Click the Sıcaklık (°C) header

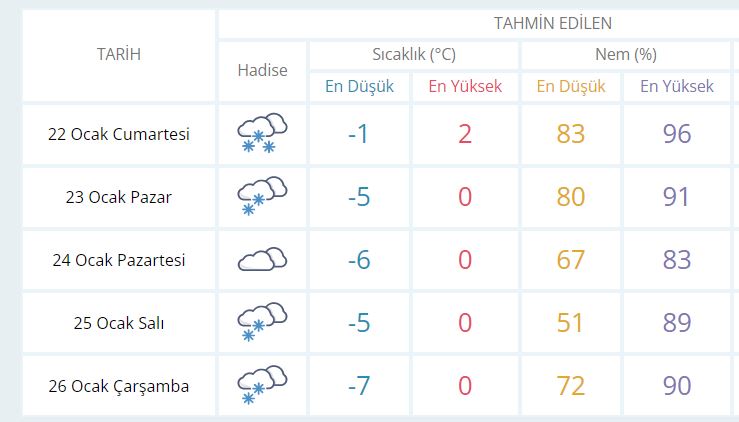pos(414,54)
